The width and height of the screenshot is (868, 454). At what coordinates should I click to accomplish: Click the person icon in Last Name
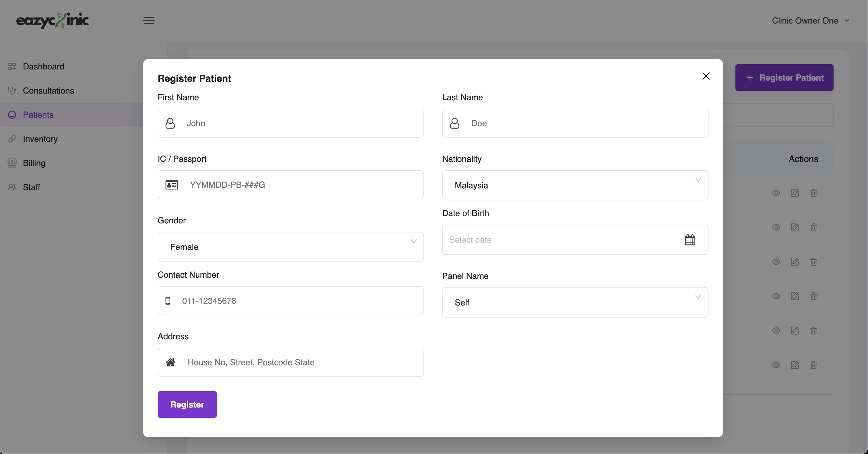(455, 123)
